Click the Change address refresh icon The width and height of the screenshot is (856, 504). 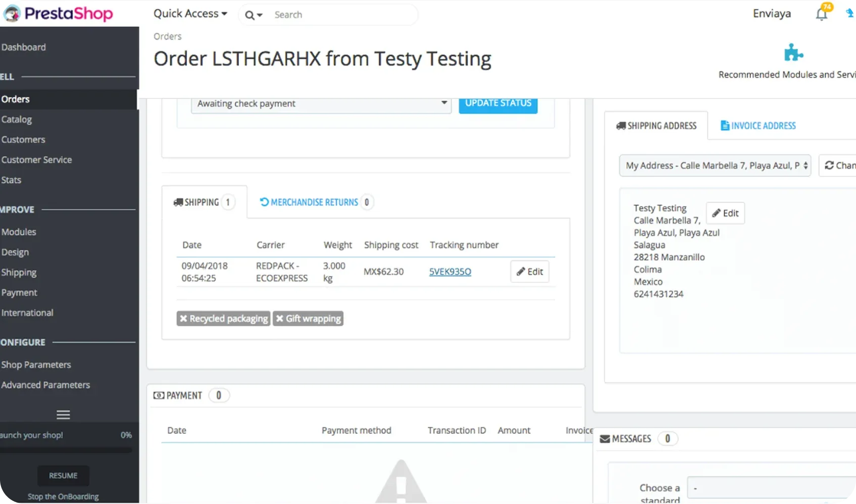(829, 165)
